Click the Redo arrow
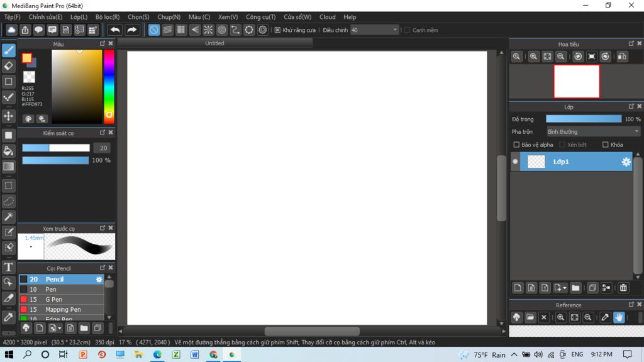Image resolution: width=644 pixels, height=362 pixels. click(x=132, y=30)
